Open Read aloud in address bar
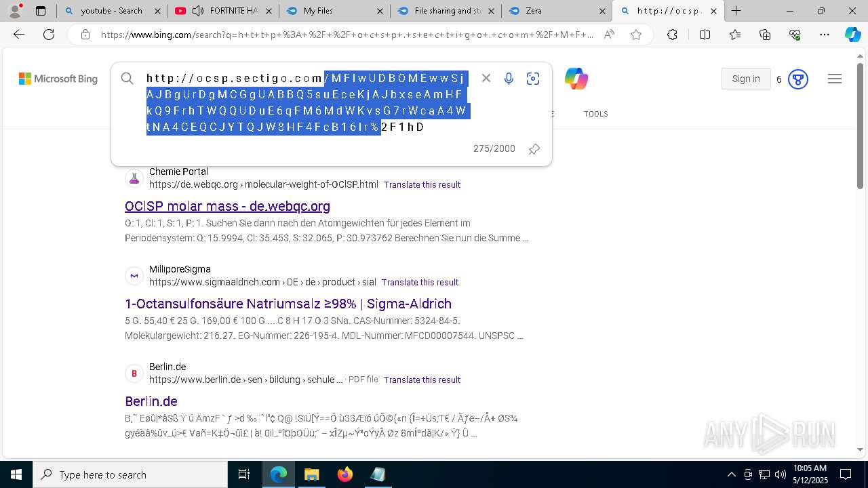 pos(609,35)
